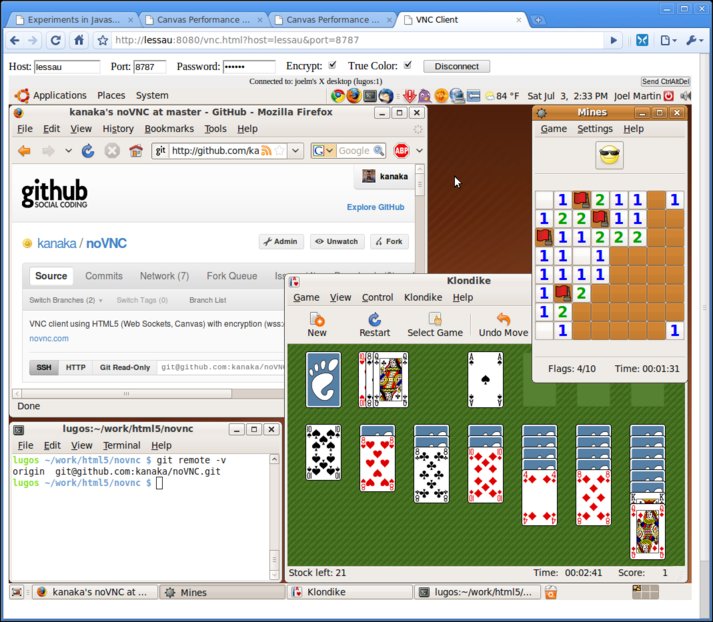The width and height of the screenshot is (713, 622).
Task: Click the Fork button on GitHub
Action: (389, 241)
